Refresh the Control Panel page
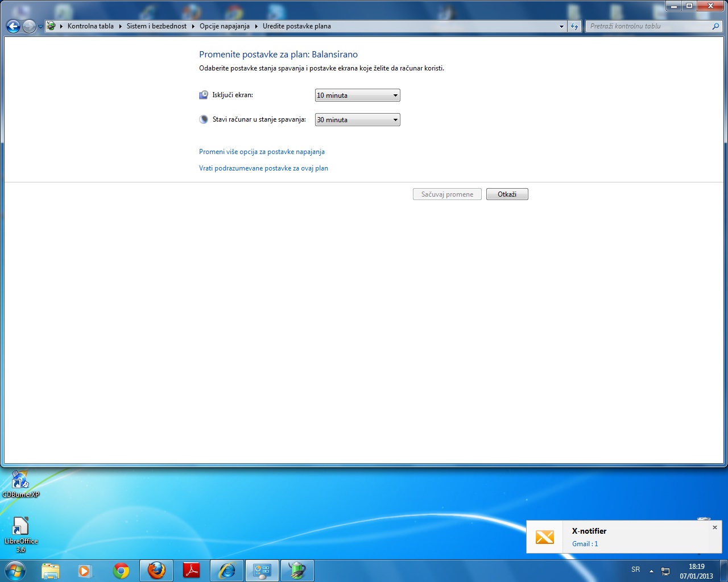Screen dimensions: 728x582 [x=574, y=26]
